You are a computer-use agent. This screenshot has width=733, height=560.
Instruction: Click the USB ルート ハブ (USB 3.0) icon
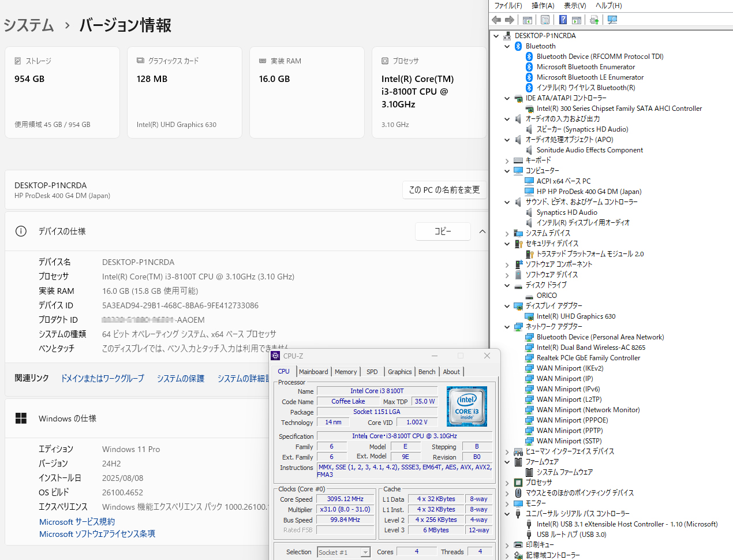pyautogui.click(x=529, y=535)
